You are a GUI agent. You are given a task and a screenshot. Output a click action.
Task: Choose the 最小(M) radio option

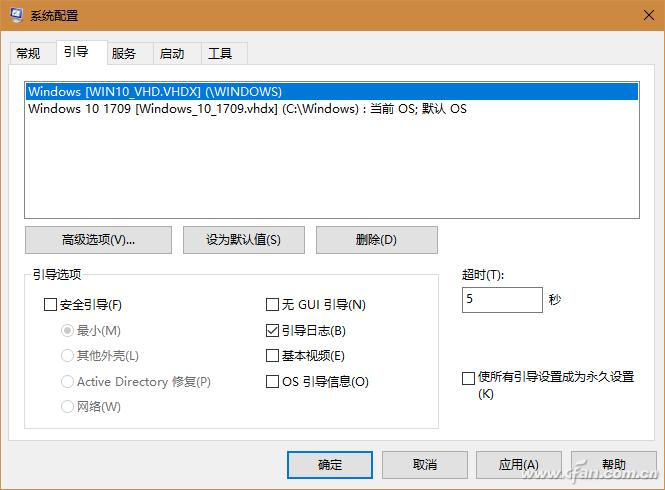click(x=67, y=330)
